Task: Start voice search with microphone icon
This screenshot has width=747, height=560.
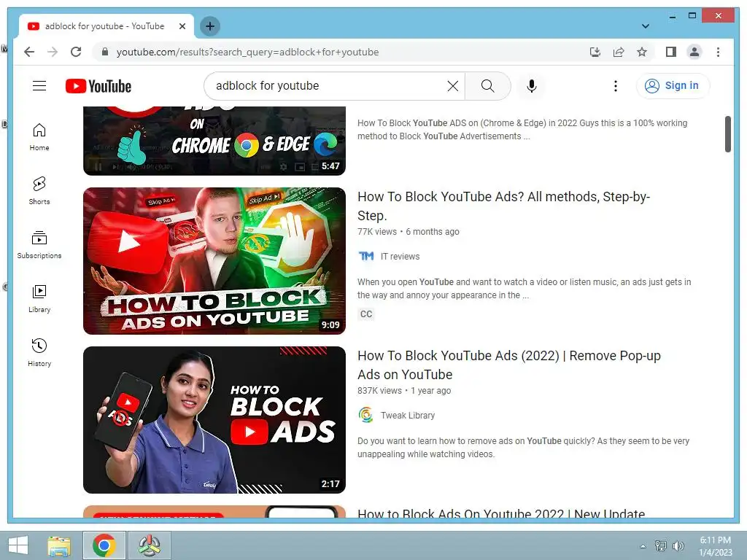Action: [532, 86]
